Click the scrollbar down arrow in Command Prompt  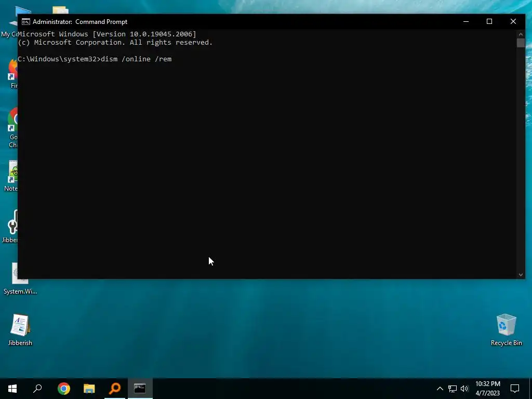pyautogui.click(x=521, y=274)
